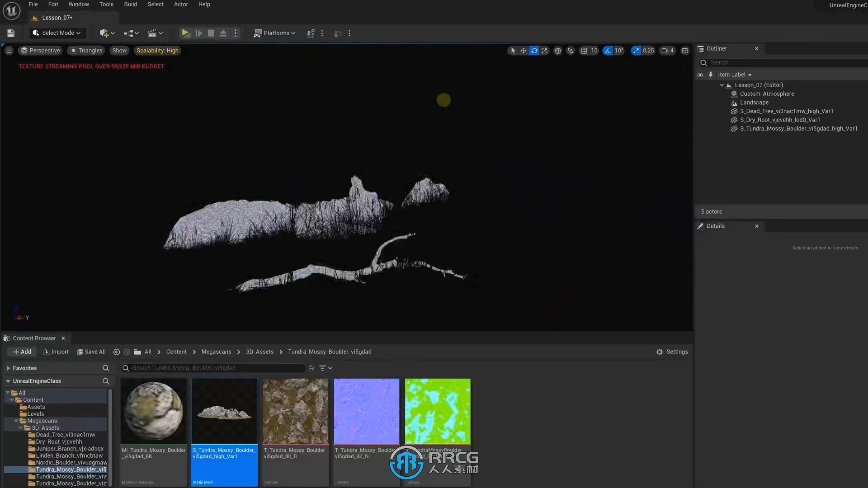
Task: Toggle grid snapping in the viewport
Action: (x=584, y=51)
